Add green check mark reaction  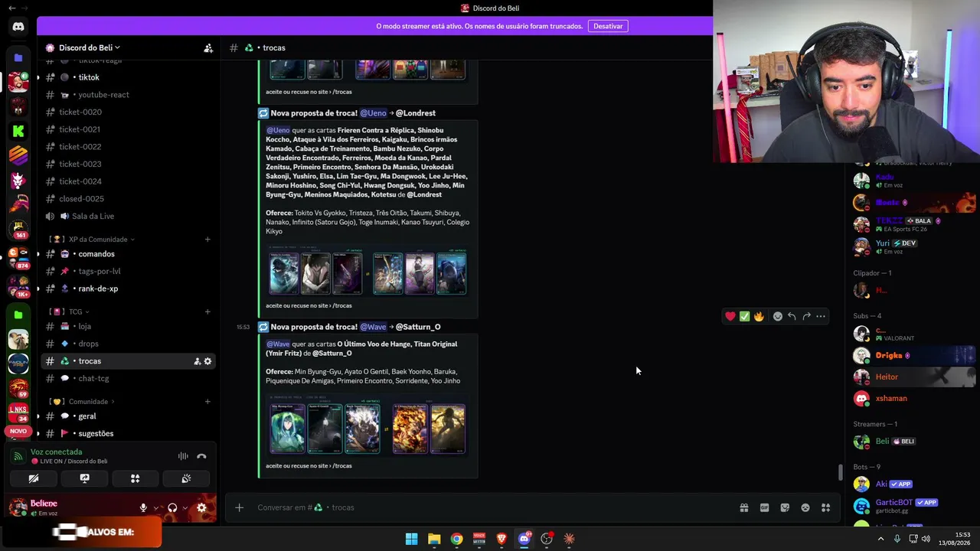coord(744,316)
